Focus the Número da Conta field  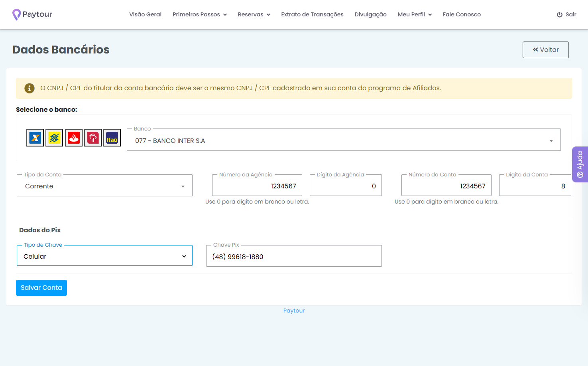(446, 186)
